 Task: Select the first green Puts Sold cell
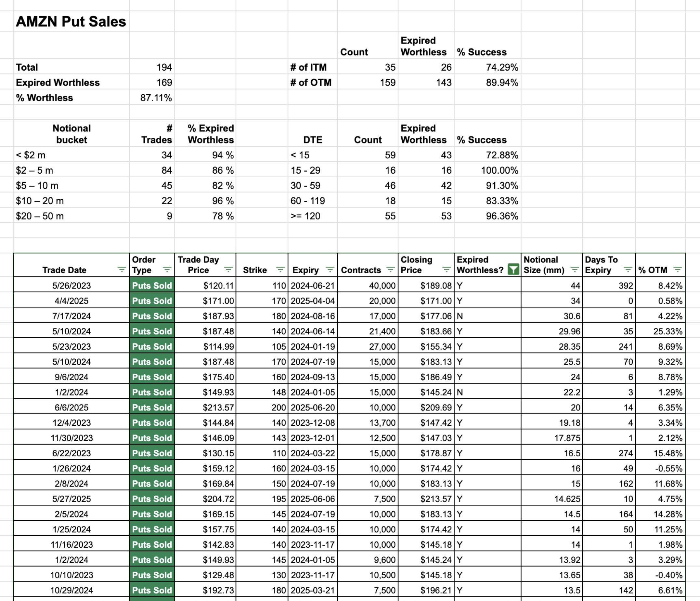[152, 285]
